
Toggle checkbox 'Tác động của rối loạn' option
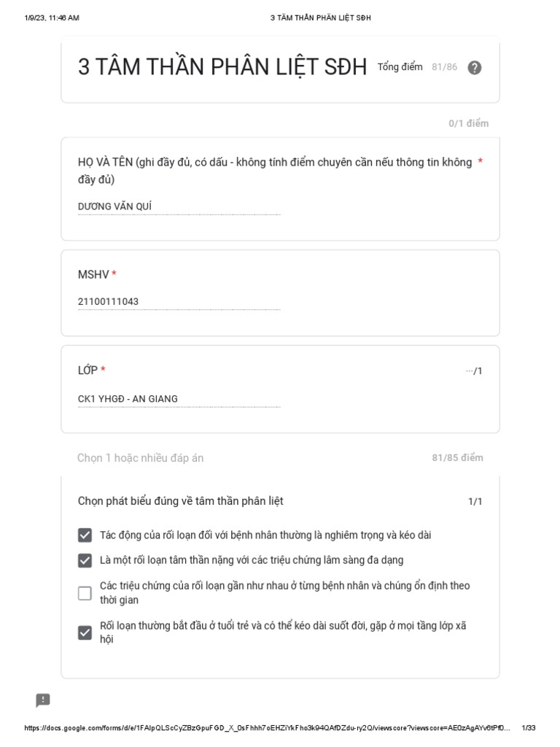click(85, 535)
